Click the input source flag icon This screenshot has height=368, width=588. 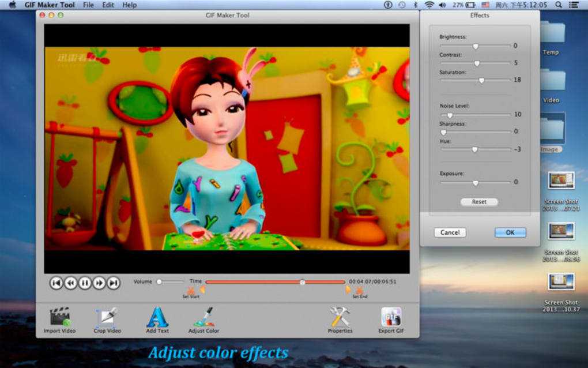(x=485, y=5)
